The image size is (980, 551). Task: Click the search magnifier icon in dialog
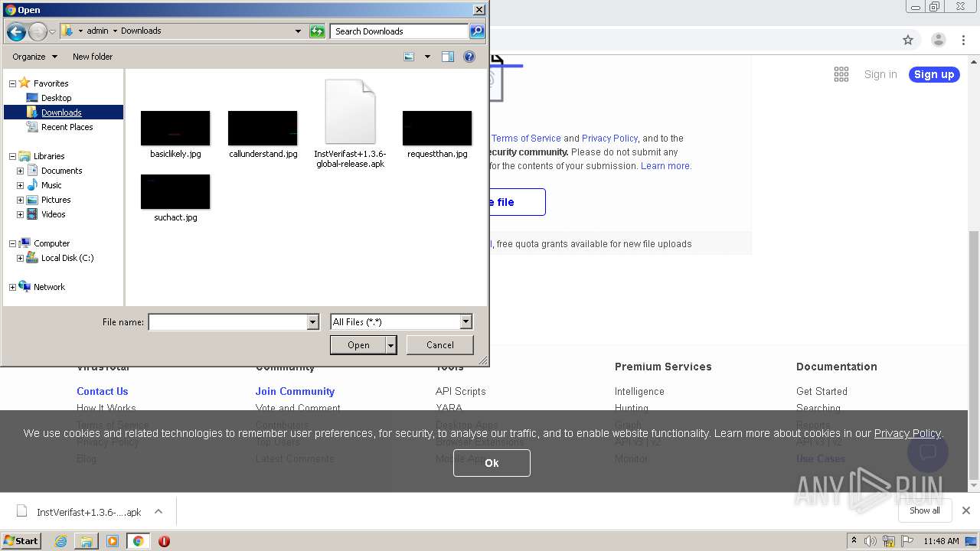click(x=477, y=31)
